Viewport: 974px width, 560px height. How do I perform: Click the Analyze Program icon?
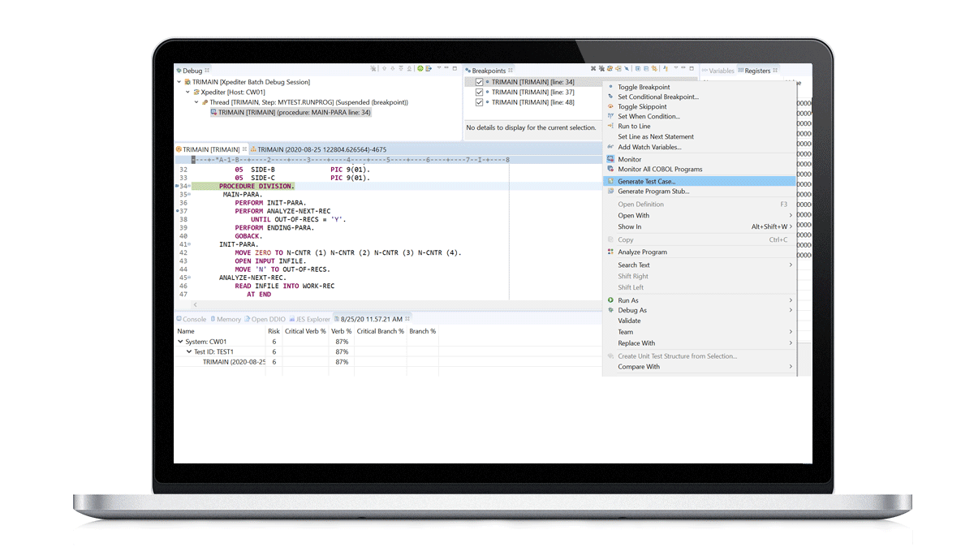610,252
